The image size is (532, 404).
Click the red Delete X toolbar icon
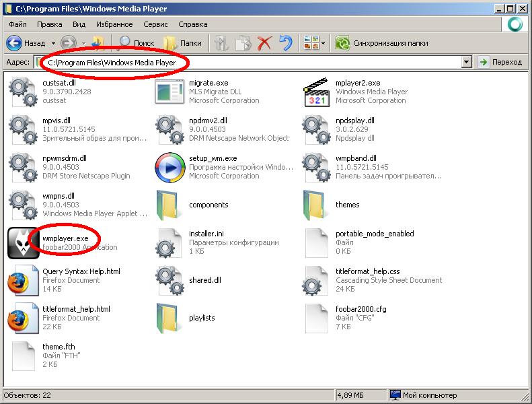(x=264, y=43)
